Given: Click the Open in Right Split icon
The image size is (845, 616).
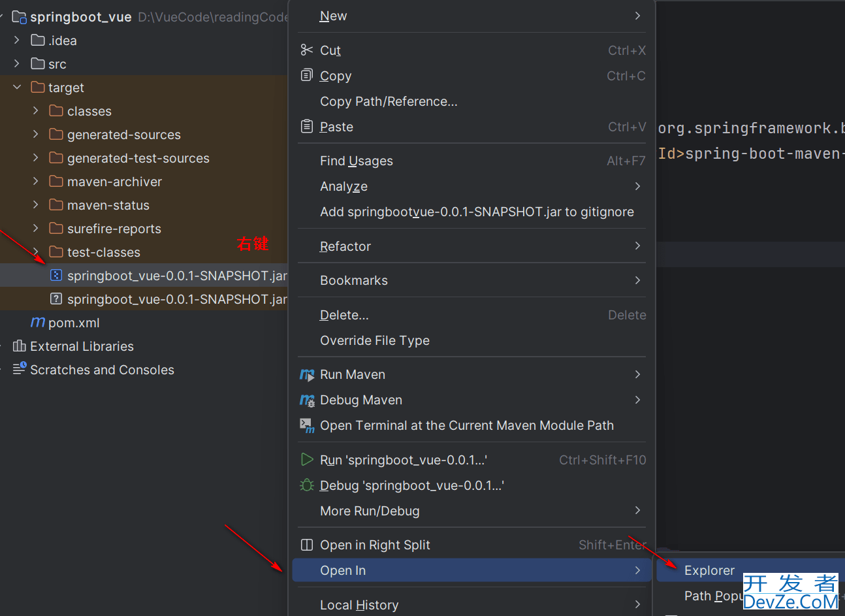Looking at the screenshot, I should 306,544.
